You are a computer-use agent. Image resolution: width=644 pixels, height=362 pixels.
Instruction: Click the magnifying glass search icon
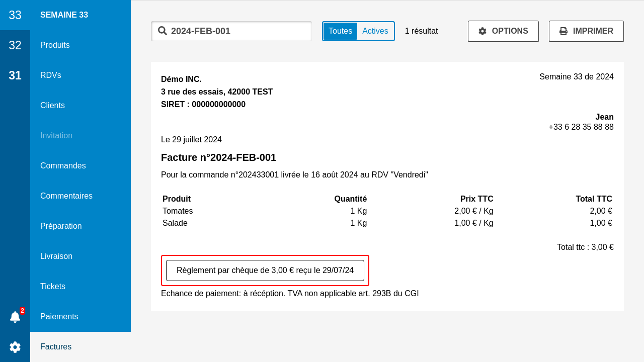(163, 31)
